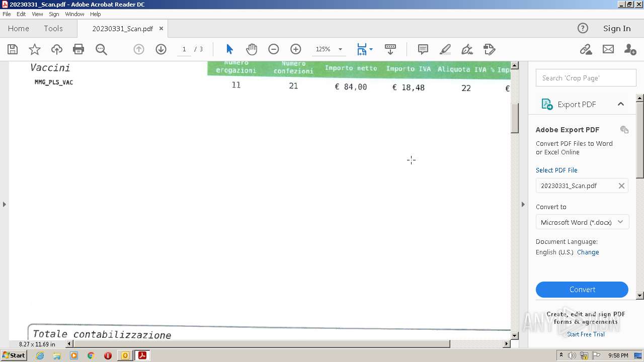Go to next page arrow
Viewport: 644px width, 362px height.
pos(161,49)
